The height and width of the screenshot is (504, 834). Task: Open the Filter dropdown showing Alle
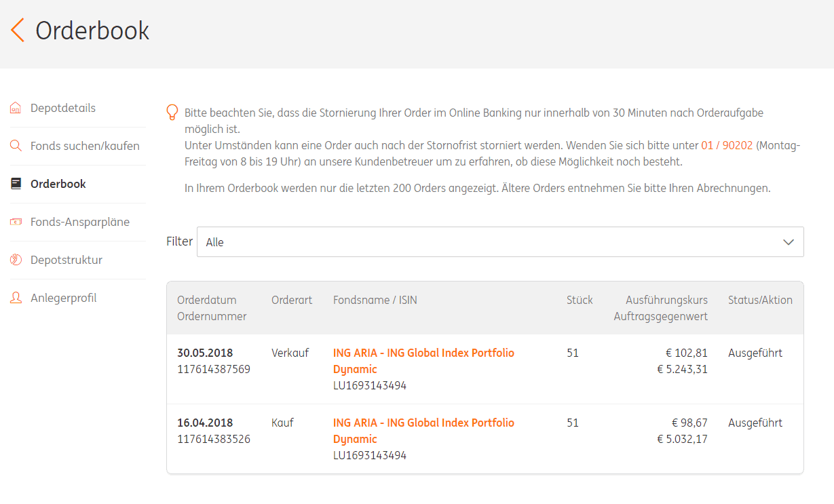point(500,242)
